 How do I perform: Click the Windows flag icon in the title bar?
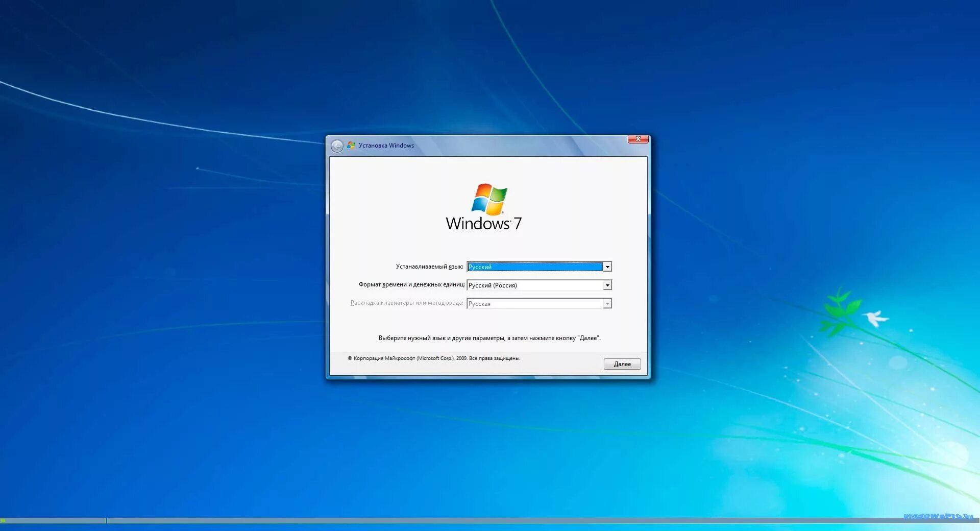351,146
